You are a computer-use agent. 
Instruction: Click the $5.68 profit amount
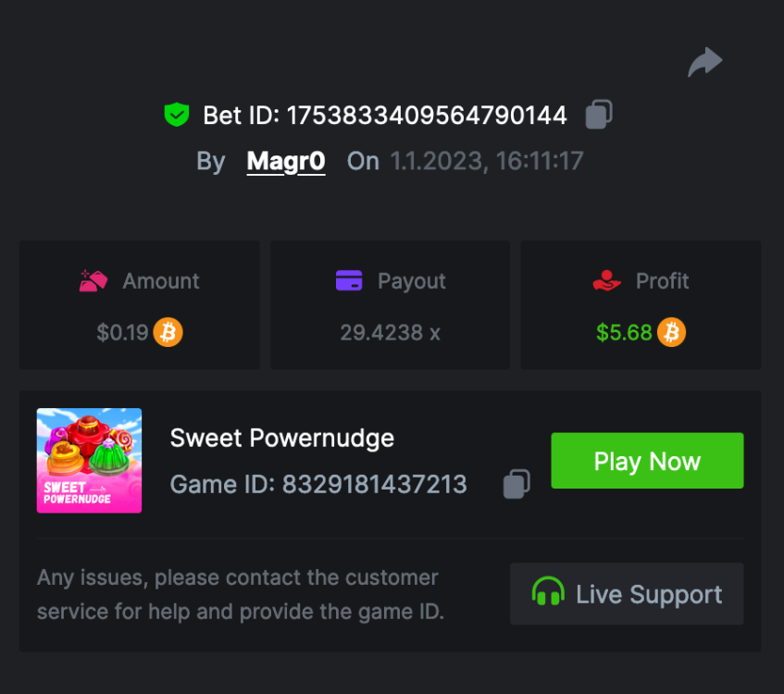624,332
